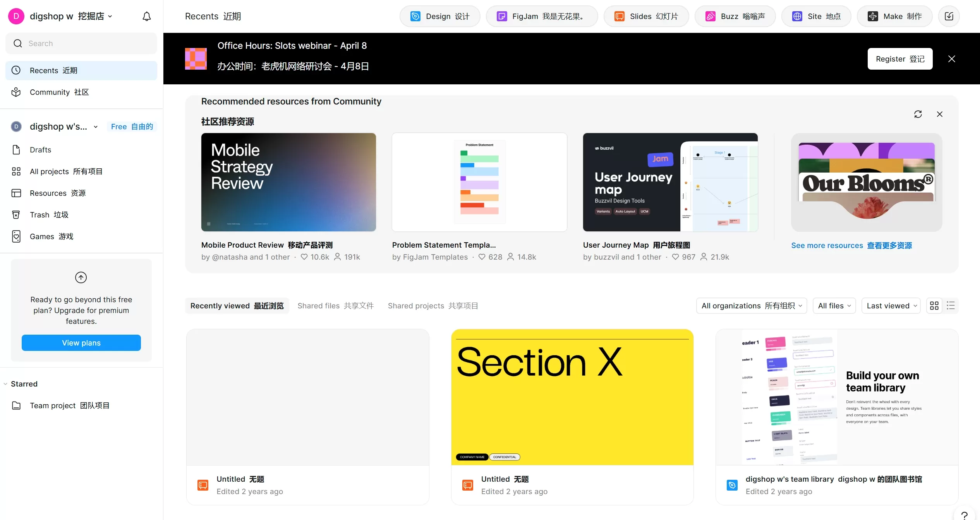980x520 pixels.
Task: Switch to the Shared projects tab
Action: pyautogui.click(x=433, y=306)
